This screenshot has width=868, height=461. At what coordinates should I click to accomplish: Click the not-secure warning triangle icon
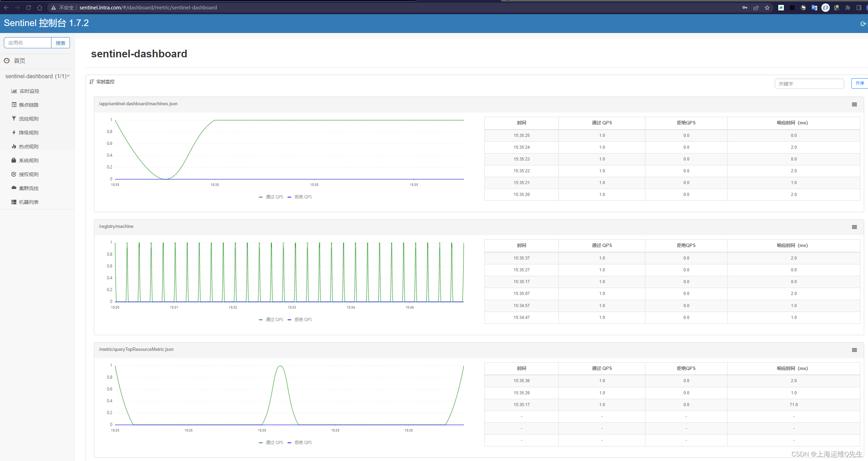pyautogui.click(x=54, y=8)
